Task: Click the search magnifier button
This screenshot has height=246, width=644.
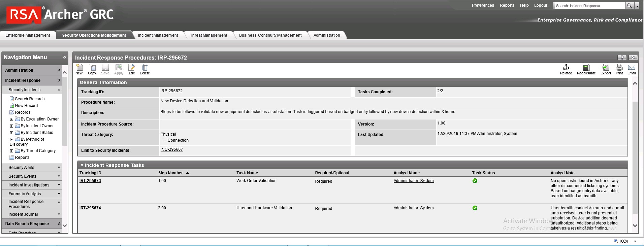Action: tap(630, 5)
